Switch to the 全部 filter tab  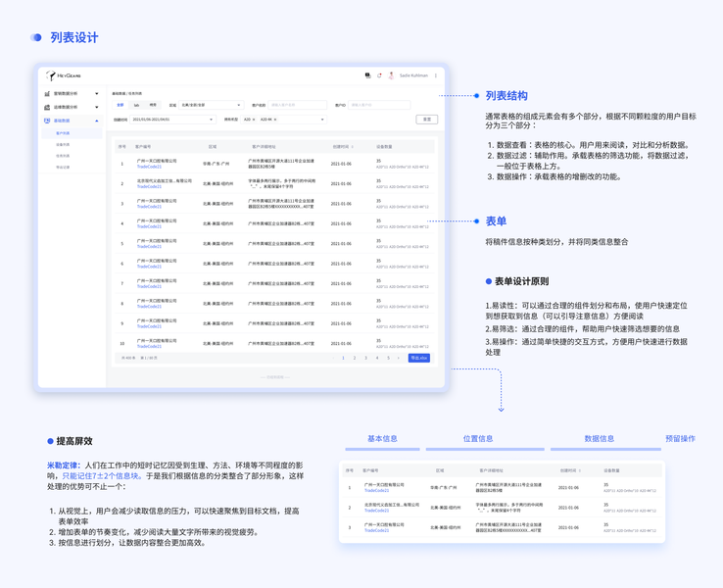click(120, 105)
